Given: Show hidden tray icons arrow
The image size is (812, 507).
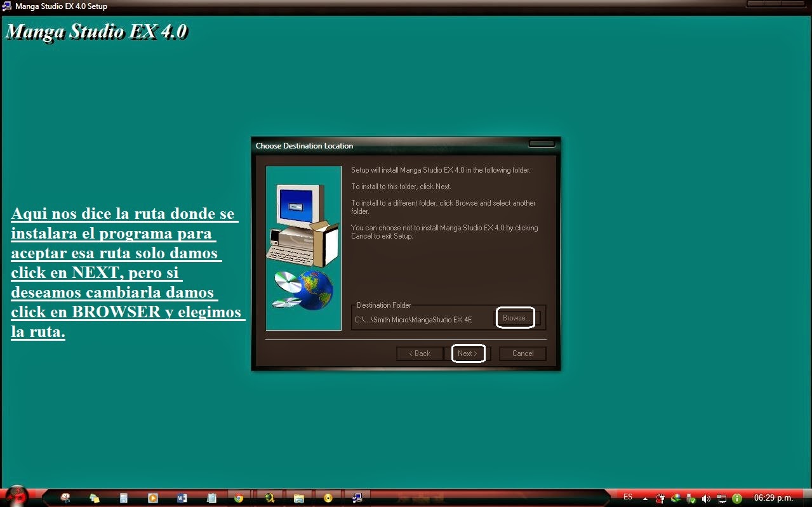Looking at the screenshot, I should click(x=646, y=499).
